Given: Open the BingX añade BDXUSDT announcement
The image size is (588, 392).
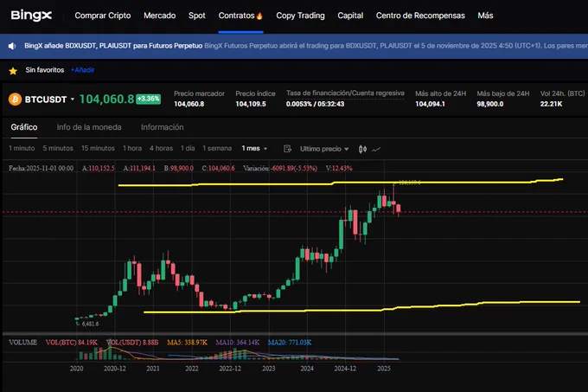Looking at the screenshot, I should pyautogui.click(x=113, y=46).
